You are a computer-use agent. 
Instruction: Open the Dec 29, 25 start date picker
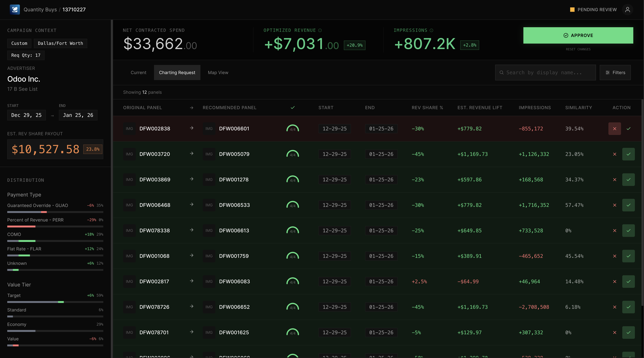click(x=26, y=115)
